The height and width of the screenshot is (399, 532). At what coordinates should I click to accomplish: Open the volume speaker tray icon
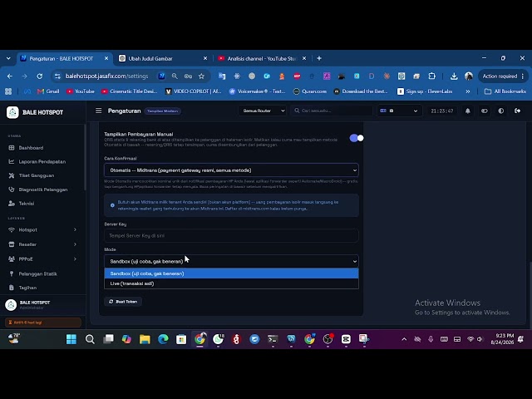pyautogui.click(x=480, y=339)
